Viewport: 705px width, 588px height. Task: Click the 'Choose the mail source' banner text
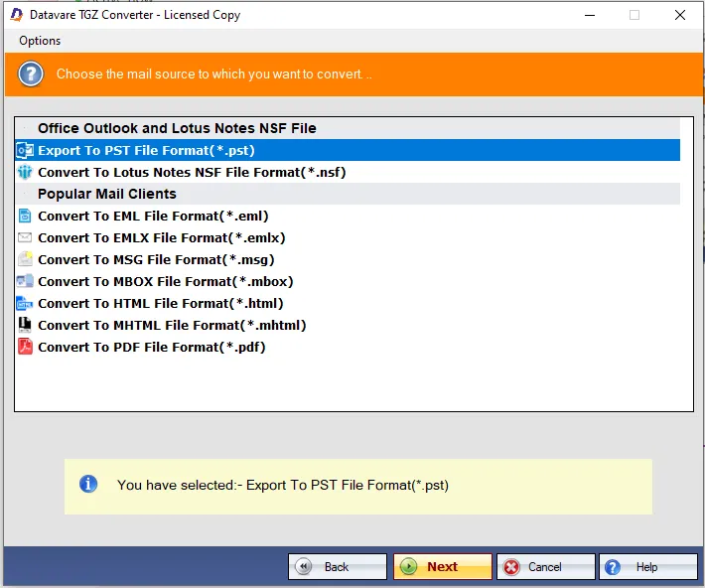point(214,73)
